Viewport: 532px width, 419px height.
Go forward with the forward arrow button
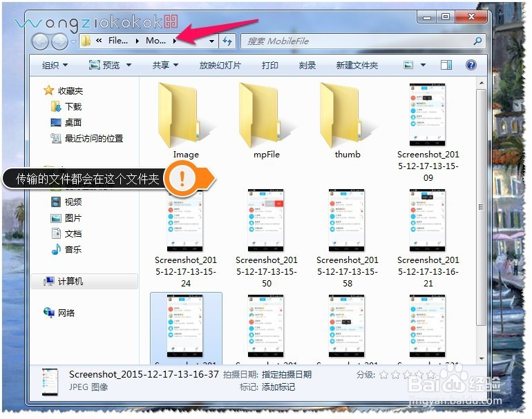click(59, 41)
